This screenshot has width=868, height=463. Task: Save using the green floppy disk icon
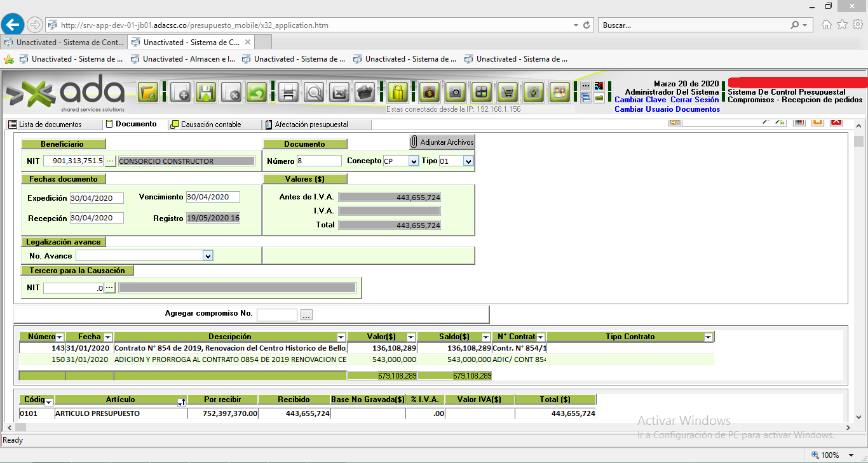(x=206, y=93)
